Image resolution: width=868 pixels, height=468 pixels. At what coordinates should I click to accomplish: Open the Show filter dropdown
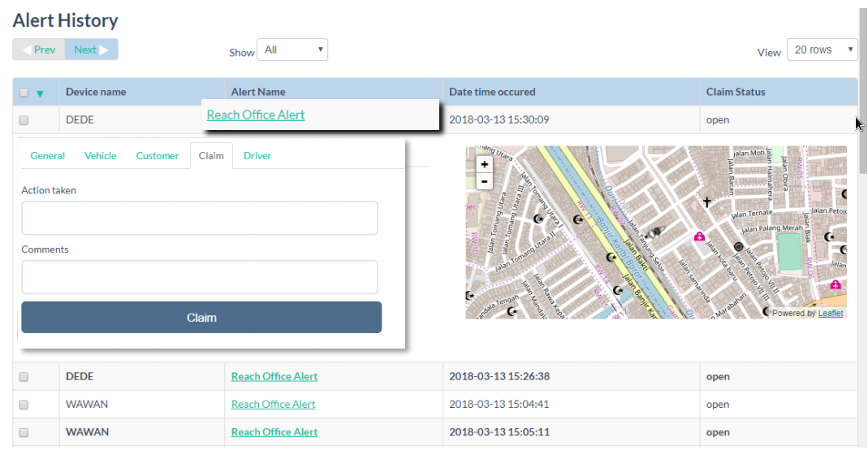tap(291, 50)
